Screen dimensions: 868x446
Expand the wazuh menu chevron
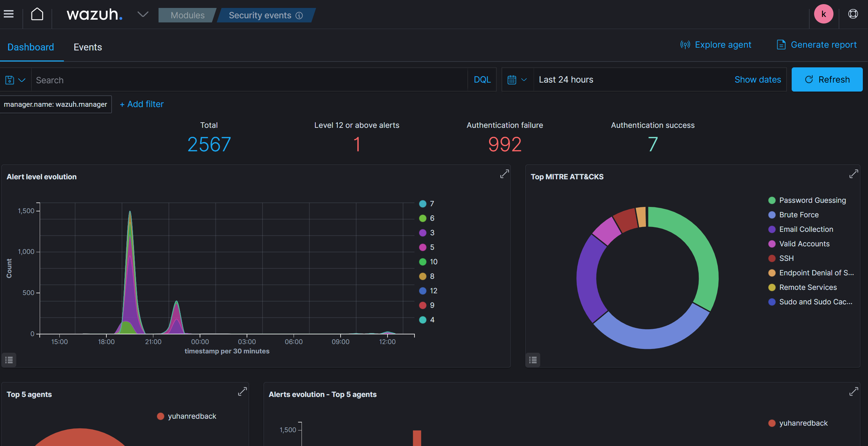click(x=143, y=14)
